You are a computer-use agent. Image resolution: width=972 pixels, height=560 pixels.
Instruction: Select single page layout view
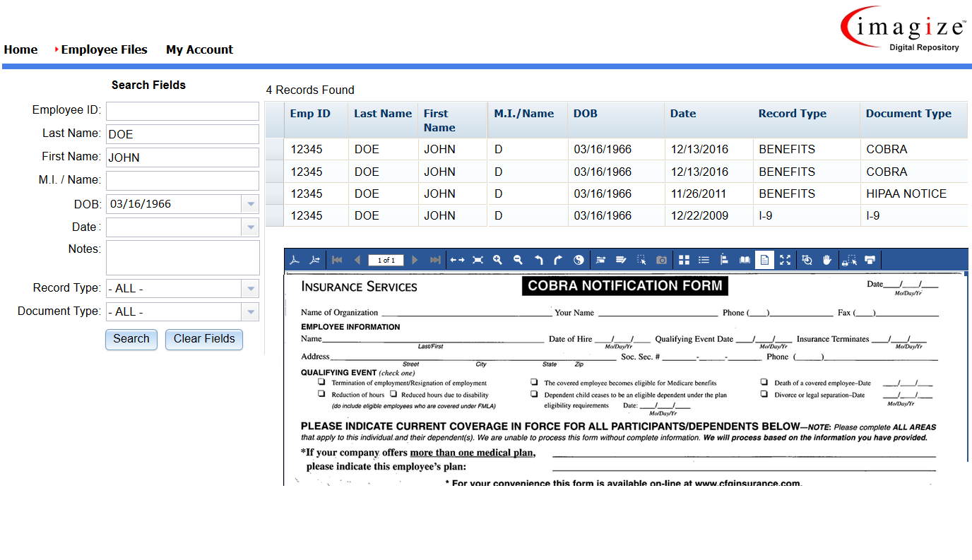click(764, 260)
